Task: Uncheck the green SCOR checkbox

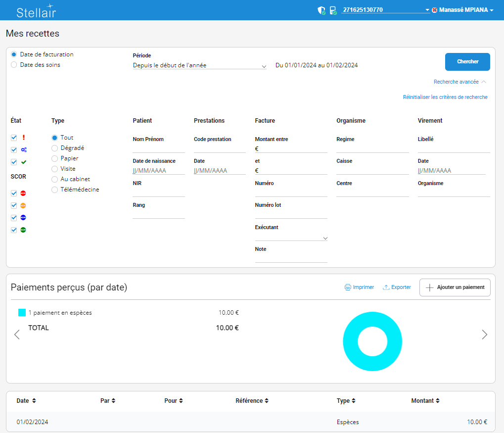Action: click(14, 230)
